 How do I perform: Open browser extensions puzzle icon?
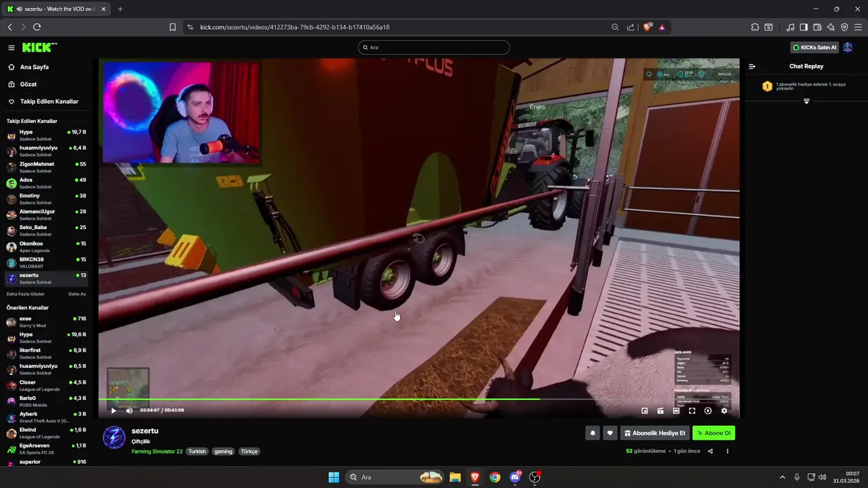click(755, 27)
